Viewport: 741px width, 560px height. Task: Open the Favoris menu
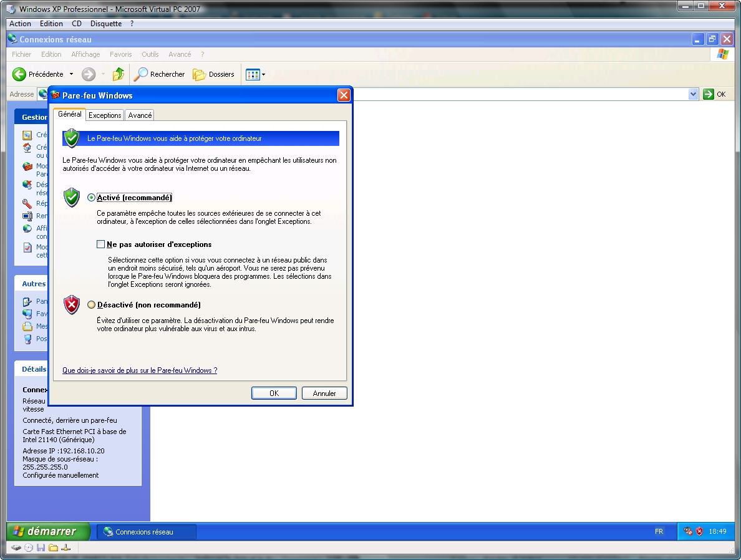pos(120,54)
